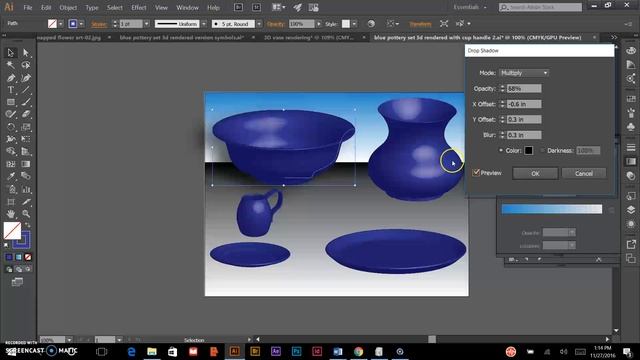640x360 pixels.
Task: Pick the Curvature tool
Action: [26, 78]
